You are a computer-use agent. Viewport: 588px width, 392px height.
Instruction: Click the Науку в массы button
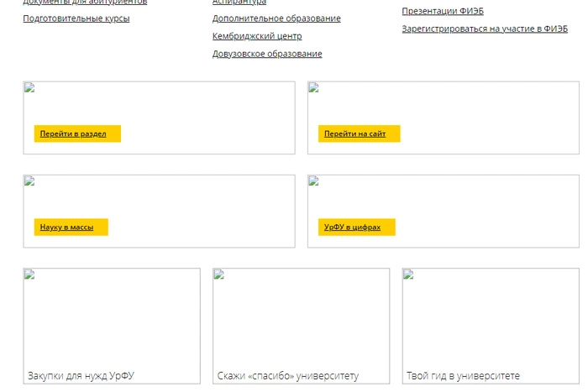pyautogui.click(x=71, y=227)
